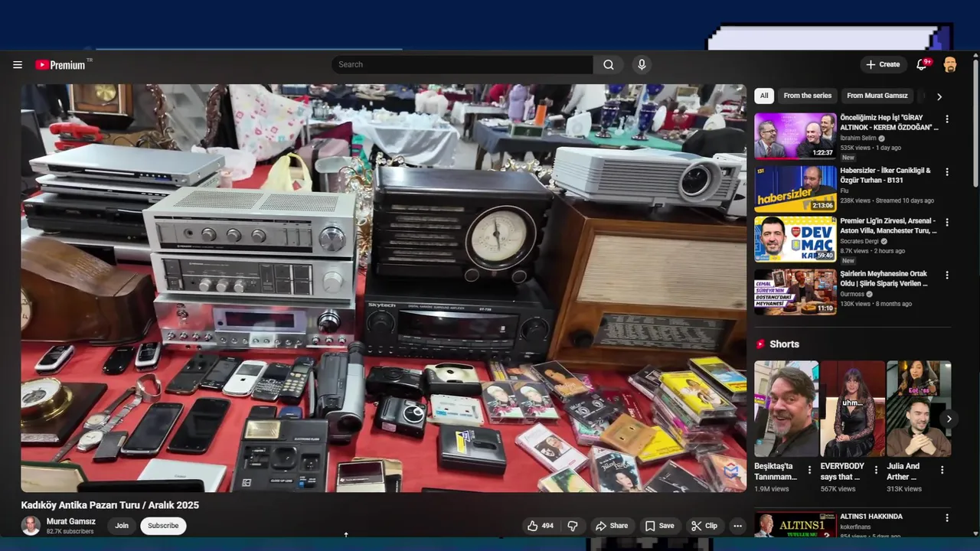Open options for Önceliğimiz Hep İş video

click(947, 119)
